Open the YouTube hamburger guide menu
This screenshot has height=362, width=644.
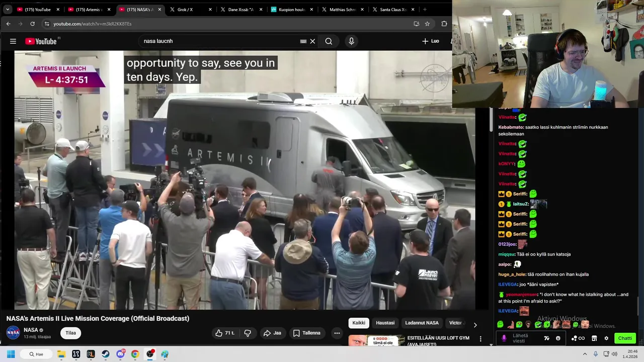click(x=13, y=41)
